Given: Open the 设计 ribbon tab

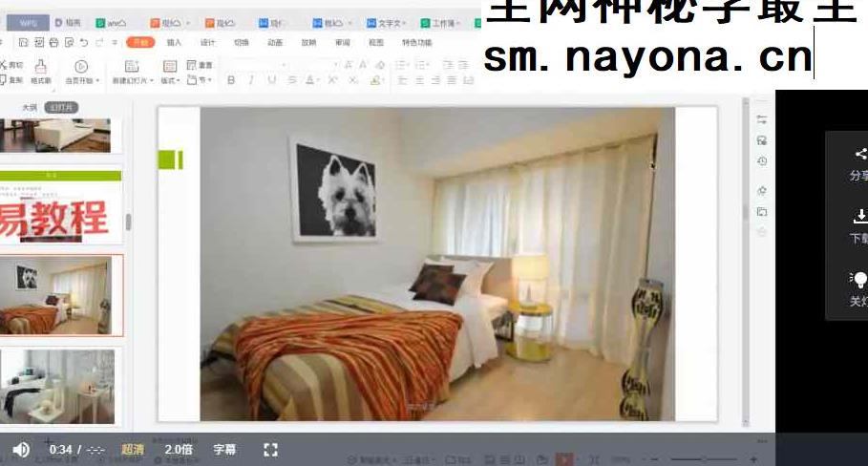Looking at the screenshot, I should pos(207,42).
